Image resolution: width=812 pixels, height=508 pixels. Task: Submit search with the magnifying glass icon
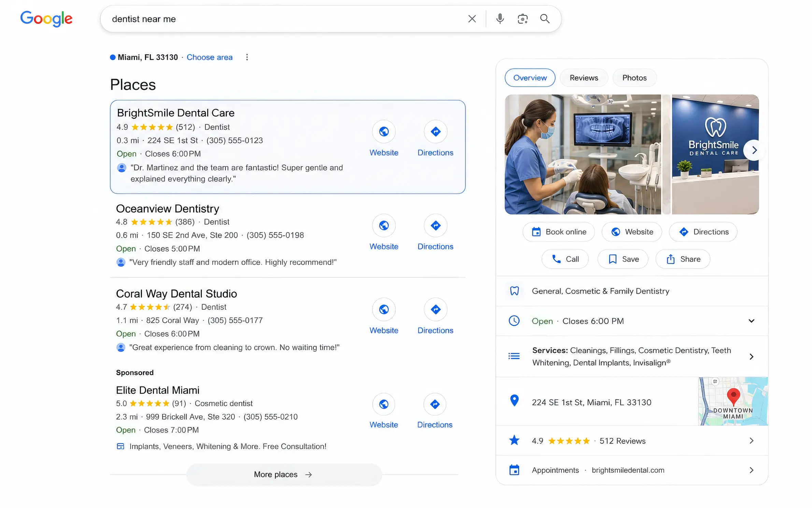[545, 19]
